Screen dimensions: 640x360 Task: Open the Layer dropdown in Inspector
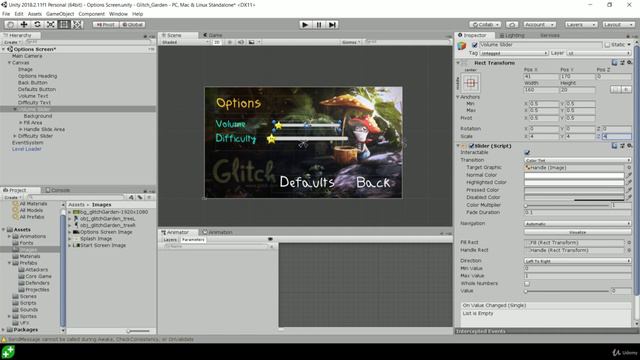click(599, 53)
